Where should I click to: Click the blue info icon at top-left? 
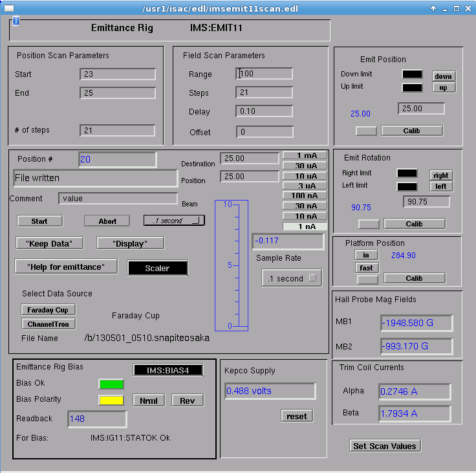click(16, 21)
